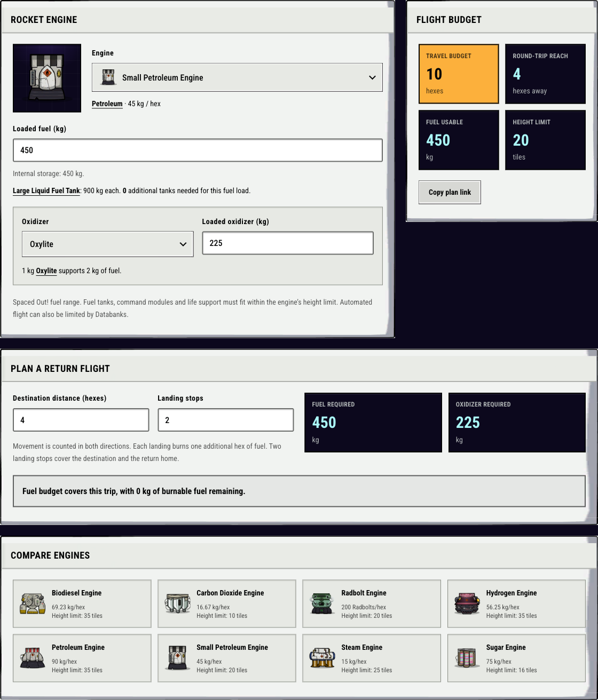Click the Petroleum Engine icon in compare list
The width and height of the screenshot is (598, 700).
point(33,658)
